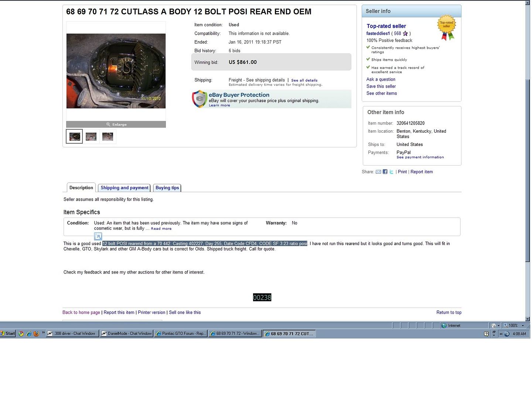Open Shipping and payment tab
532x399 pixels.
pos(125,188)
